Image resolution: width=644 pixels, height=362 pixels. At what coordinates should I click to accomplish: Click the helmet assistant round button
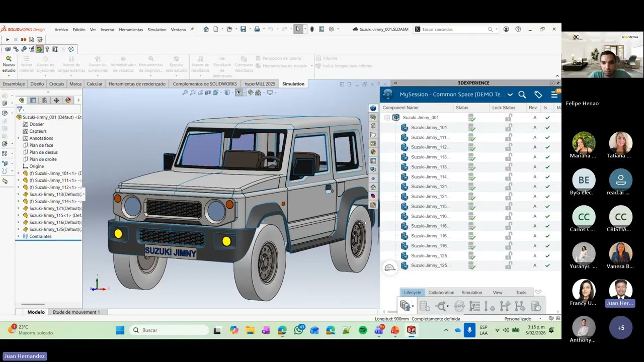coord(389,268)
